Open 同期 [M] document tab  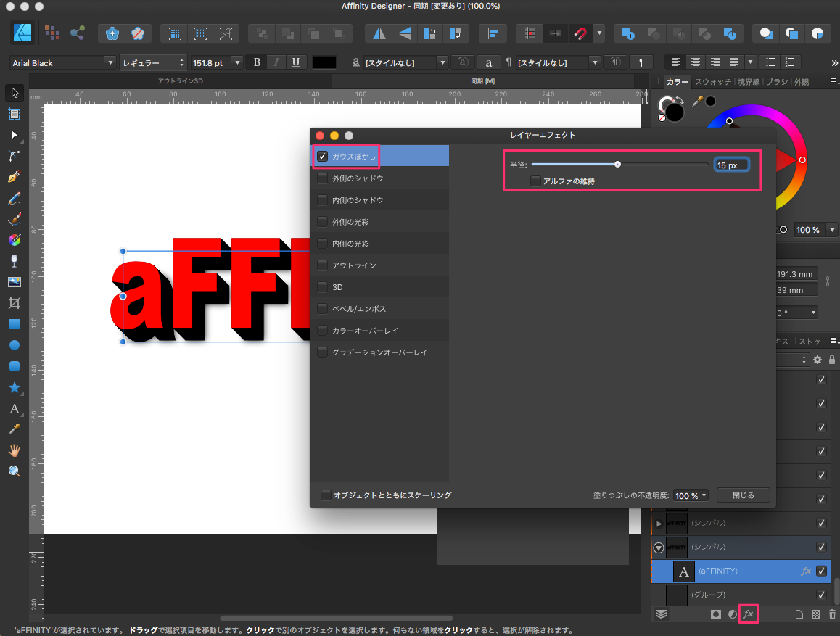(482, 80)
